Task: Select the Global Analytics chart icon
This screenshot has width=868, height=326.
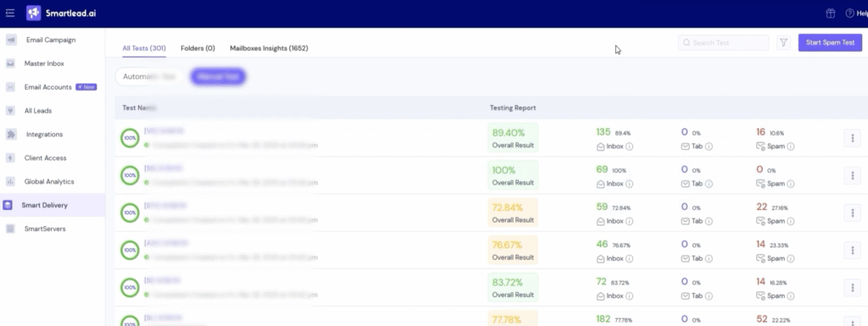Action: pyautogui.click(x=10, y=181)
